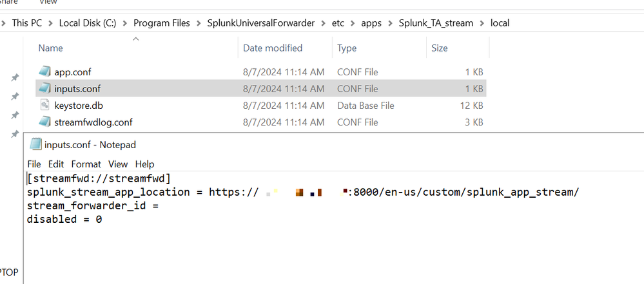Click the pin icon beside the app.conf row
The width and height of the screenshot is (644, 284).
coord(14,77)
